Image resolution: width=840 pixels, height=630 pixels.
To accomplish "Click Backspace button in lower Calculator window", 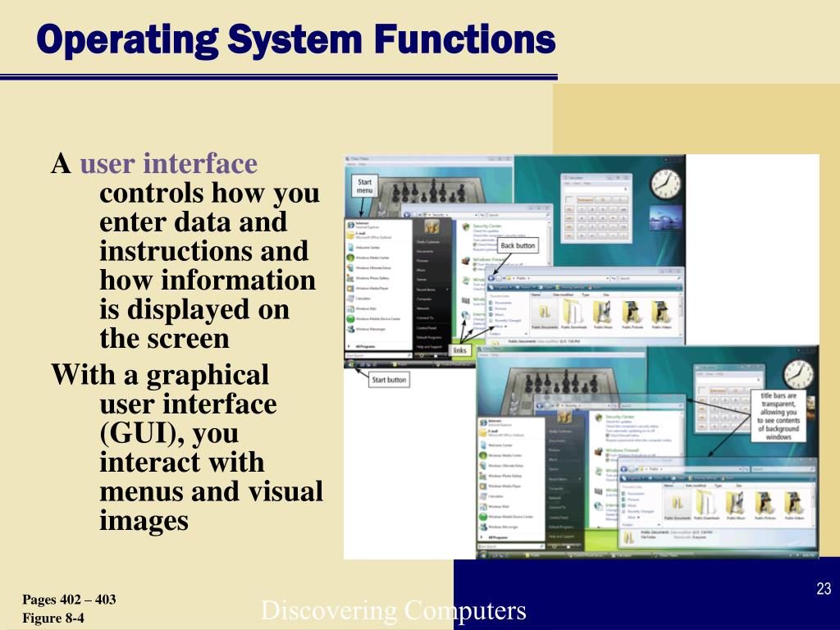I will 719,390.
